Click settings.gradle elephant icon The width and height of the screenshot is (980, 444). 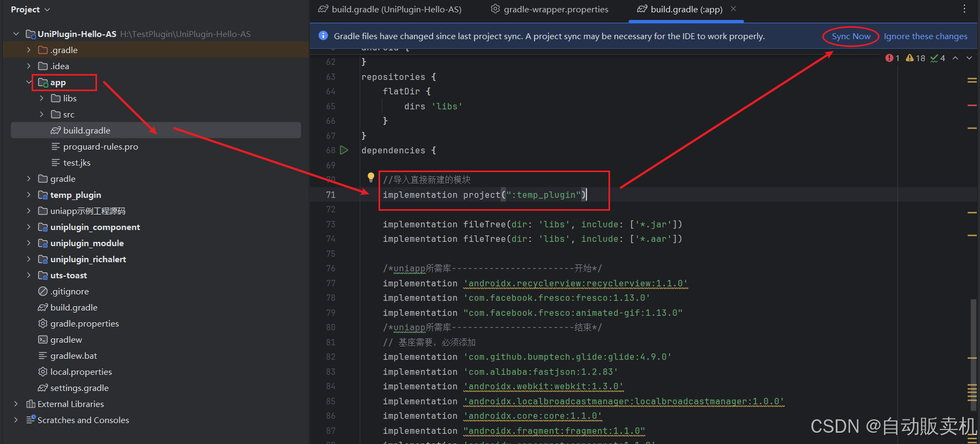click(x=43, y=388)
